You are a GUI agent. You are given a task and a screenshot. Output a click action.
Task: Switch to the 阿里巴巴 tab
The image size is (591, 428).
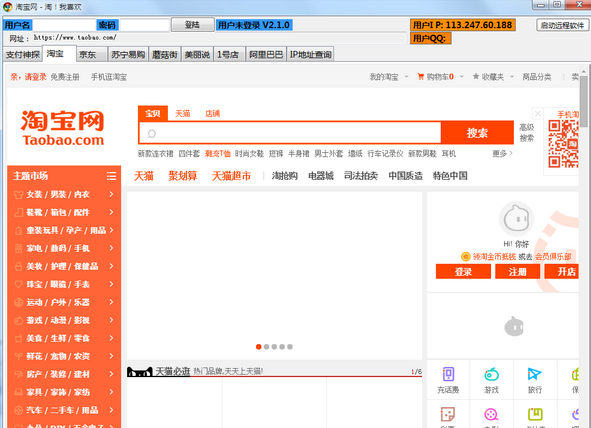[266, 55]
